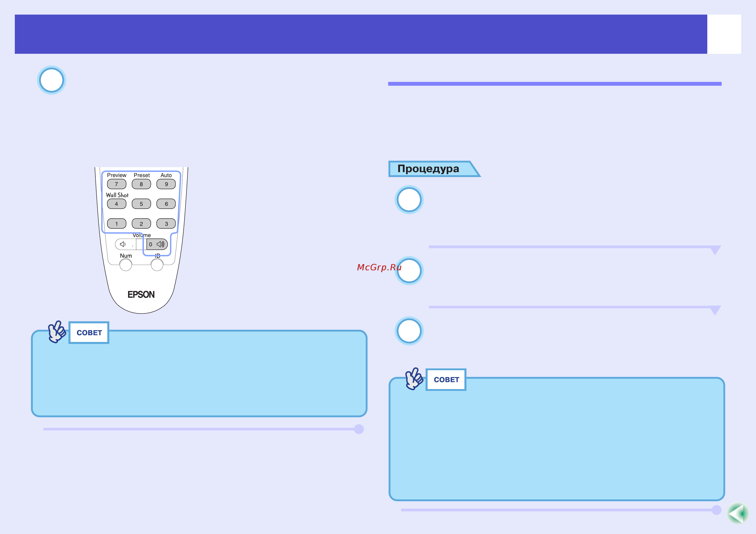The image size is (756, 534).
Task: Click the left СОВЕТ tip label
Action: [89, 333]
